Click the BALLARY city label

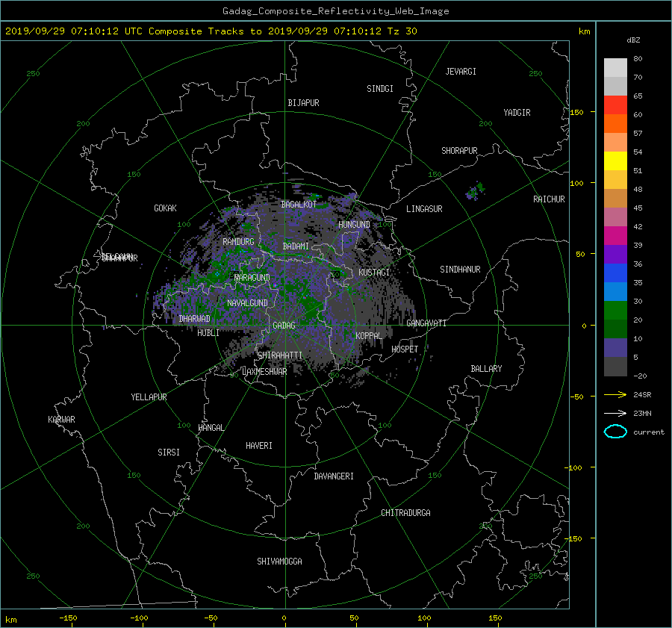coord(486,369)
